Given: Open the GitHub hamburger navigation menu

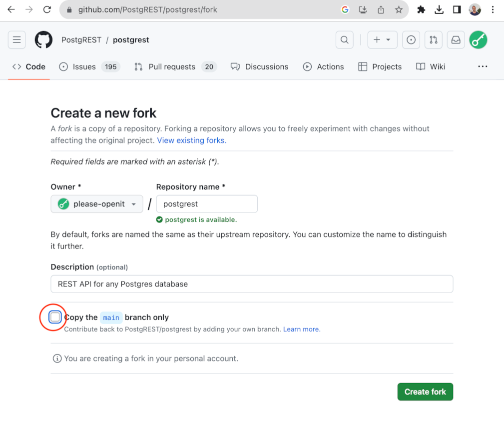Looking at the screenshot, I should click(x=16, y=40).
